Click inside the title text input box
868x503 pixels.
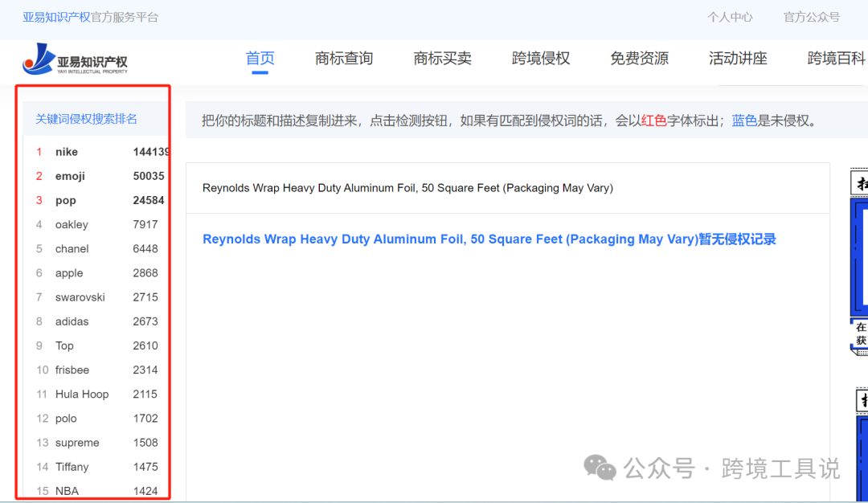tap(508, 188)
